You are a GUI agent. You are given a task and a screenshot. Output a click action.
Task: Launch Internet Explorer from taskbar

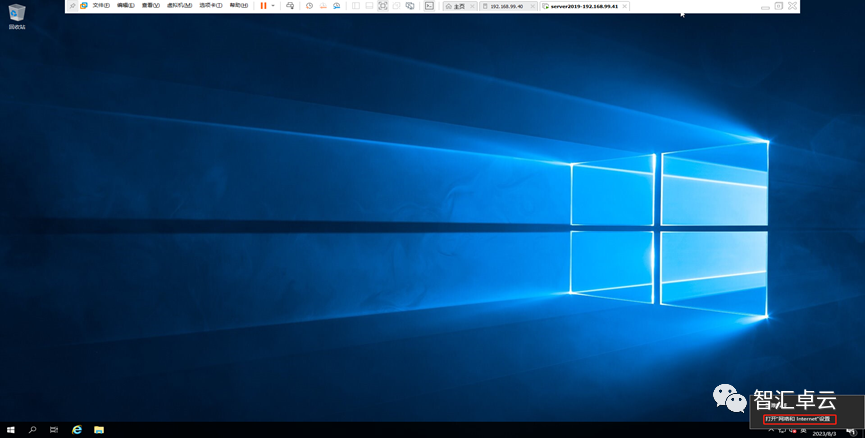click(77, 430)
